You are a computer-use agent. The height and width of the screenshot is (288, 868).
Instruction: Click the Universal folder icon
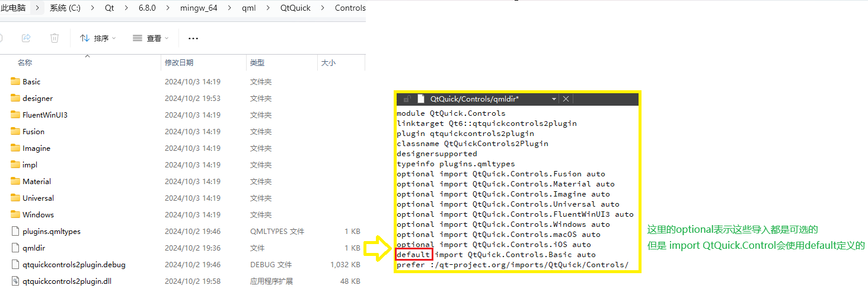point(15,198)
